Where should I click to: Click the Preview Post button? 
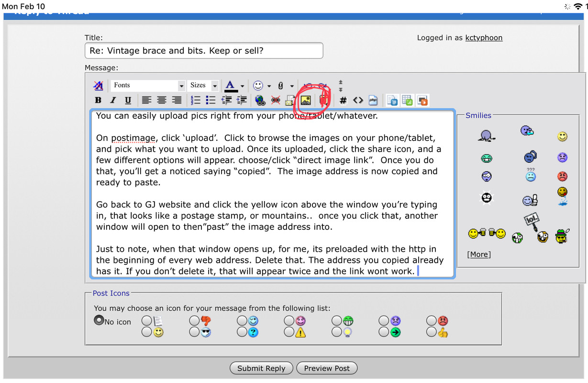(x=327, y=368)
